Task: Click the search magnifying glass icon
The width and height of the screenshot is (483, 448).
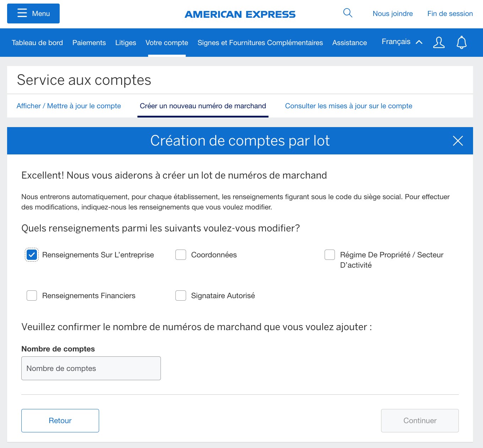Action: [x=348, y=13]
